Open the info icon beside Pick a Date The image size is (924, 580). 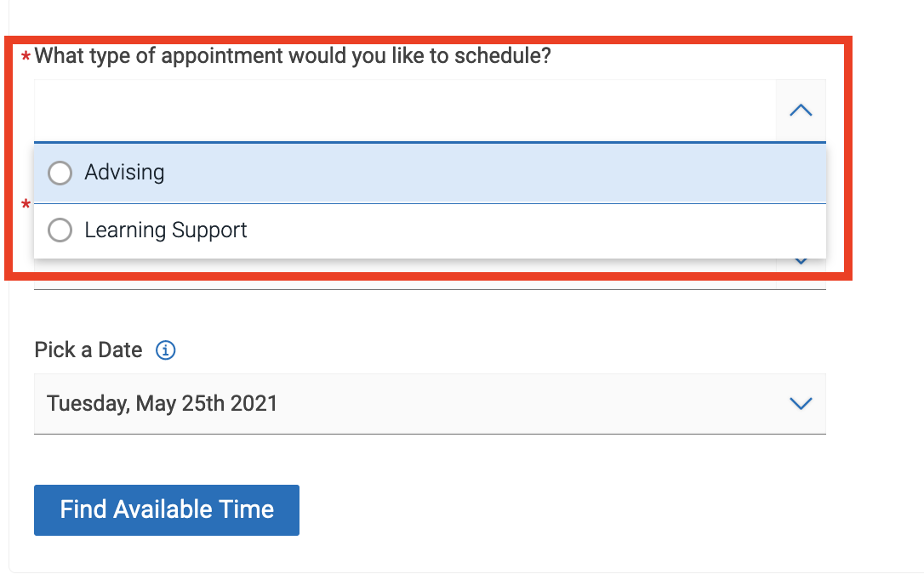pos(166,350)
